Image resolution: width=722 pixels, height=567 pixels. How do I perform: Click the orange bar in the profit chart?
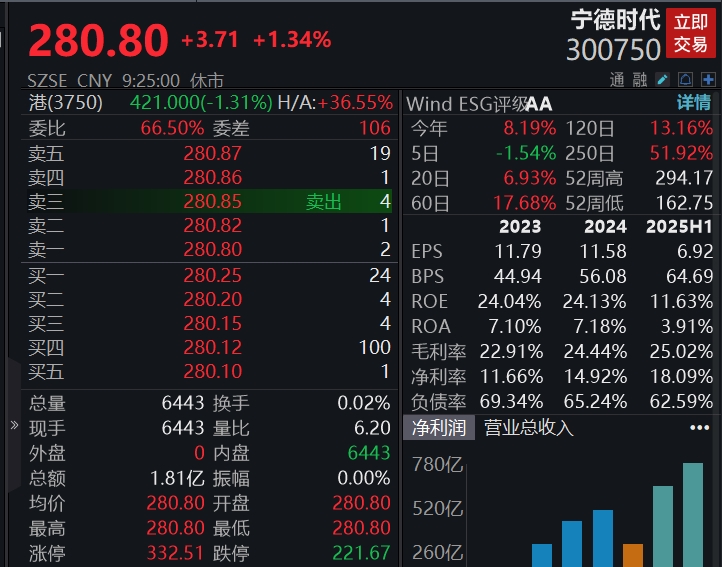(x=633, y=555)
